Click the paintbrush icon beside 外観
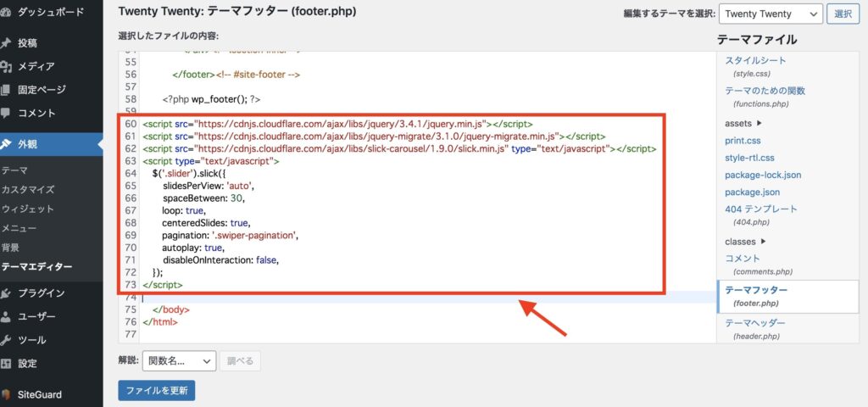 [x=6, y=144]
